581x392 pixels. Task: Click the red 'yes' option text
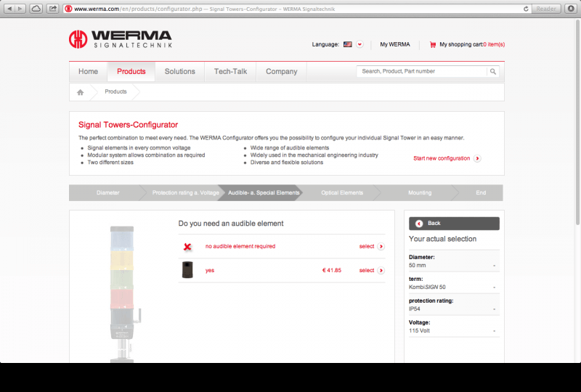click(x=210, y=271)
